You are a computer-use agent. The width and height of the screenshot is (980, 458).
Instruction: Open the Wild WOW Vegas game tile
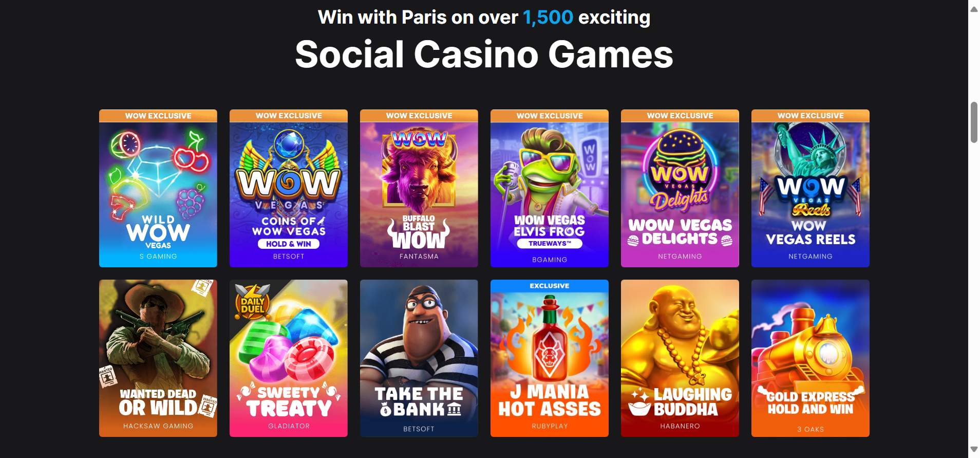158,188
